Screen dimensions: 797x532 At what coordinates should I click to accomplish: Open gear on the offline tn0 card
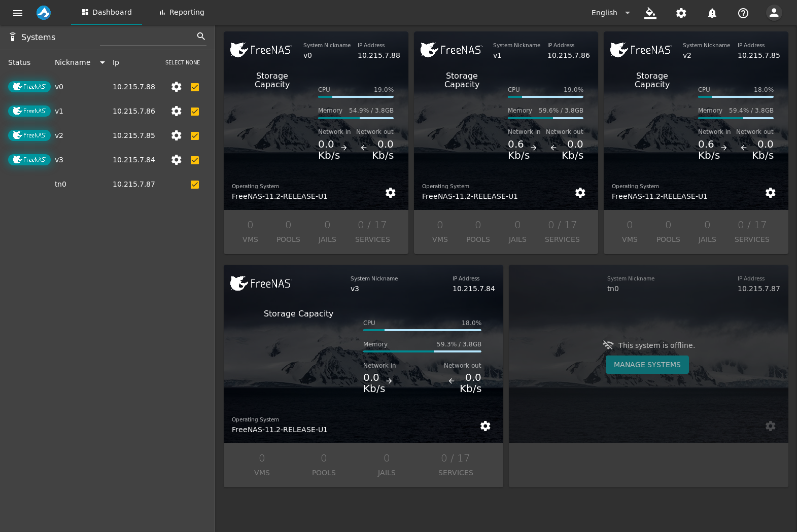(771, 426)
